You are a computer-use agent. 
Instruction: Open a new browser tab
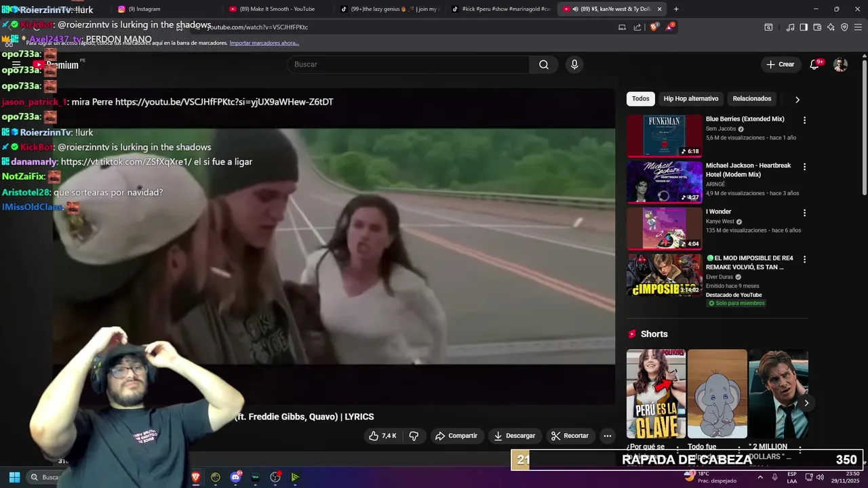(676, 9)
